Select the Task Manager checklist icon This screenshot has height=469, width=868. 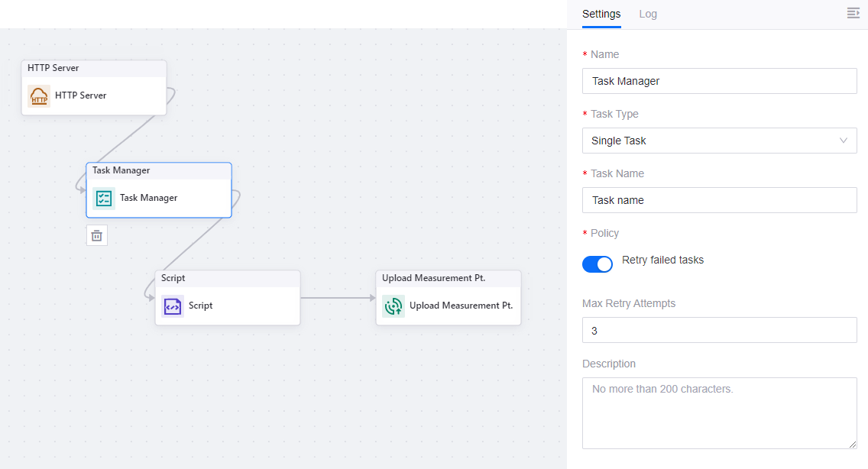[104, 199]
